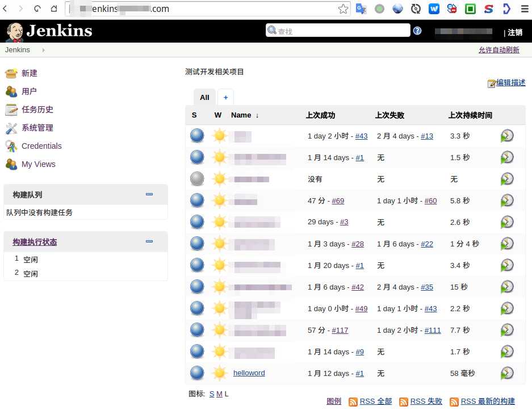Open the 构建执行状态 link
The height and width of the screenshot is (410, 532).
point(35,242)
